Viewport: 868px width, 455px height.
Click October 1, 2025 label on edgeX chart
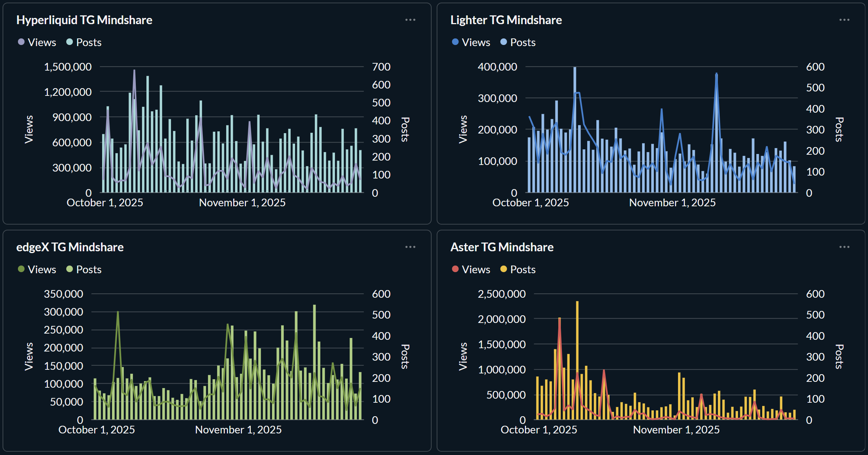click(97, 429)
